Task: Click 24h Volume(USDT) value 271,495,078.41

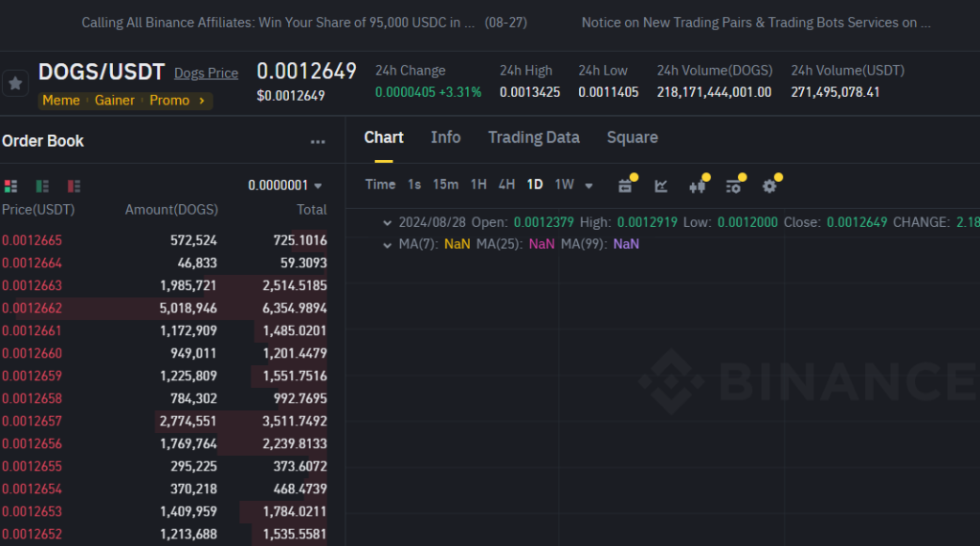Action: click(835, 92)
